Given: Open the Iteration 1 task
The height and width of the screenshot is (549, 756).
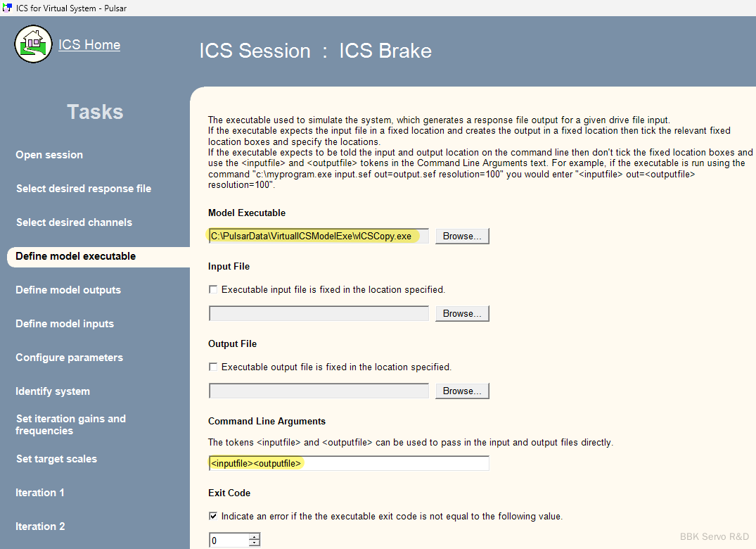Looking at the screenshot, I should [40, 493].
